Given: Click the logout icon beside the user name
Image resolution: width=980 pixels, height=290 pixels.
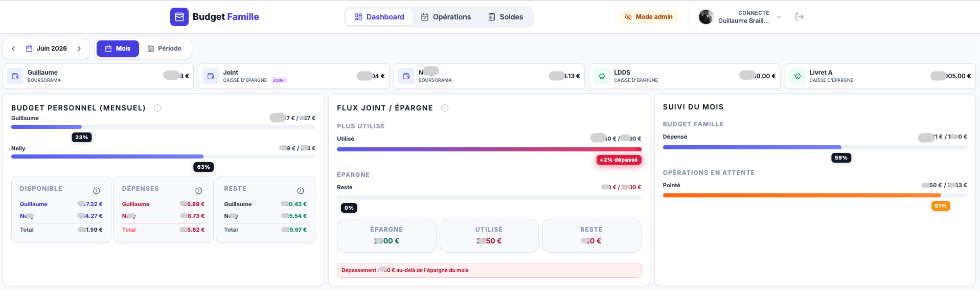Looking at the screenshot, I should coord(800,17).
